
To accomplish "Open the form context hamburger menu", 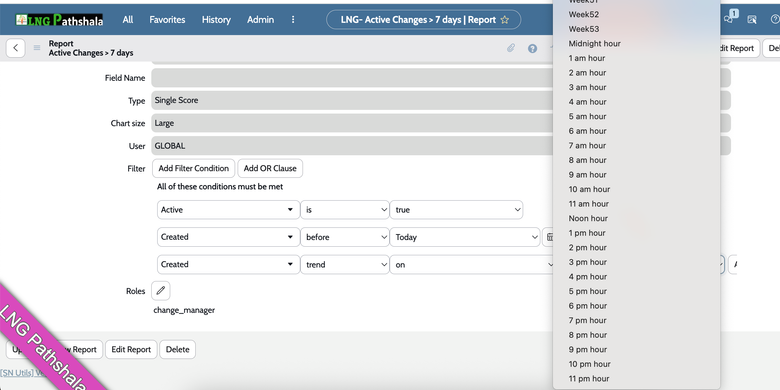I will point(37,48).
